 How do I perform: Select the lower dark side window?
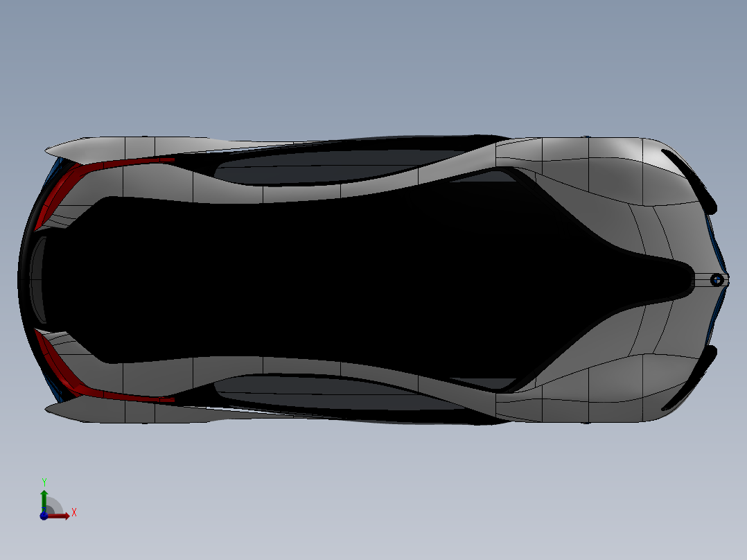(333, 394)
